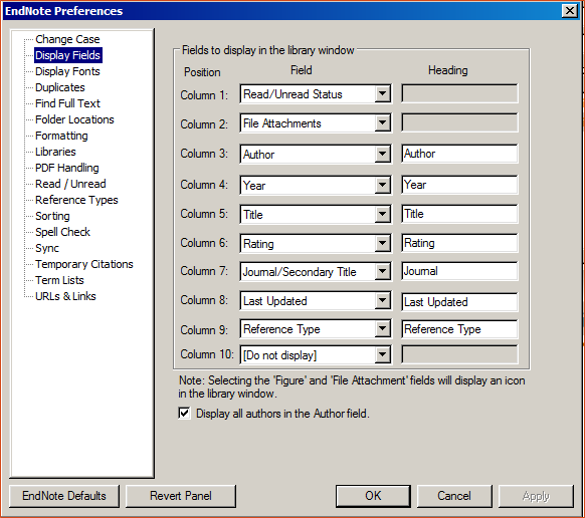Edit the Column 4 Year heading field
The image size is (585, 518).
(460, 185)
